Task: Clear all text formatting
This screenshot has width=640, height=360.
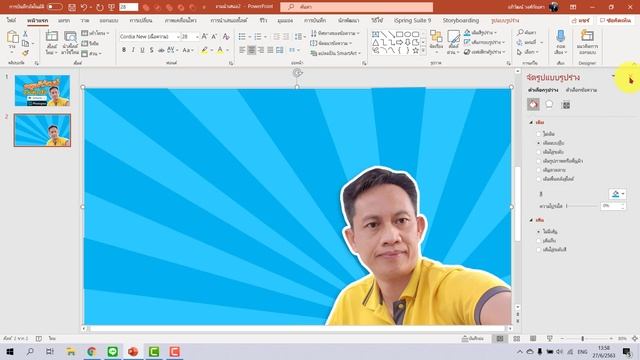Action: 226,37
